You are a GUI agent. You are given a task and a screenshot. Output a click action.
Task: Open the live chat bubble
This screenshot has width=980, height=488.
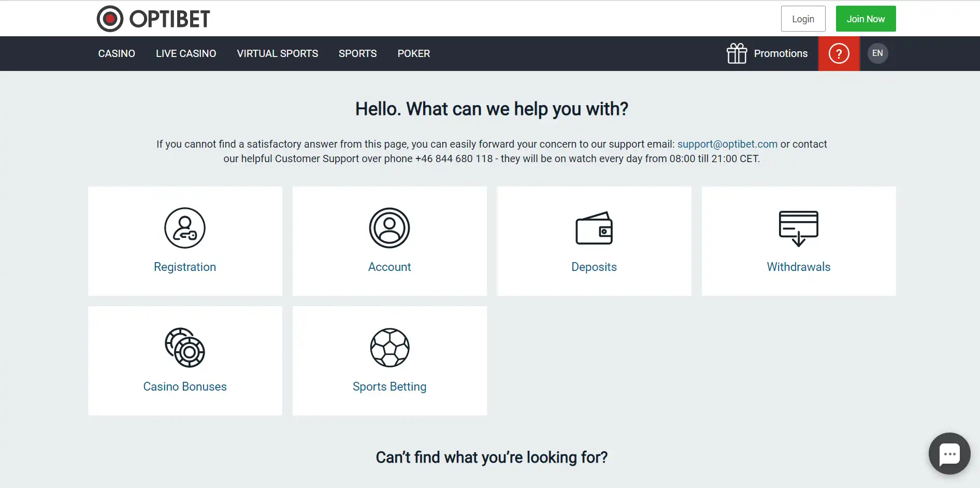[949, 454]
